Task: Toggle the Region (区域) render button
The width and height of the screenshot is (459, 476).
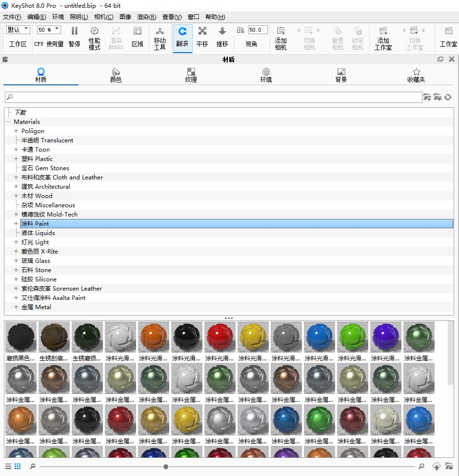Action: [x=138, y=32]
